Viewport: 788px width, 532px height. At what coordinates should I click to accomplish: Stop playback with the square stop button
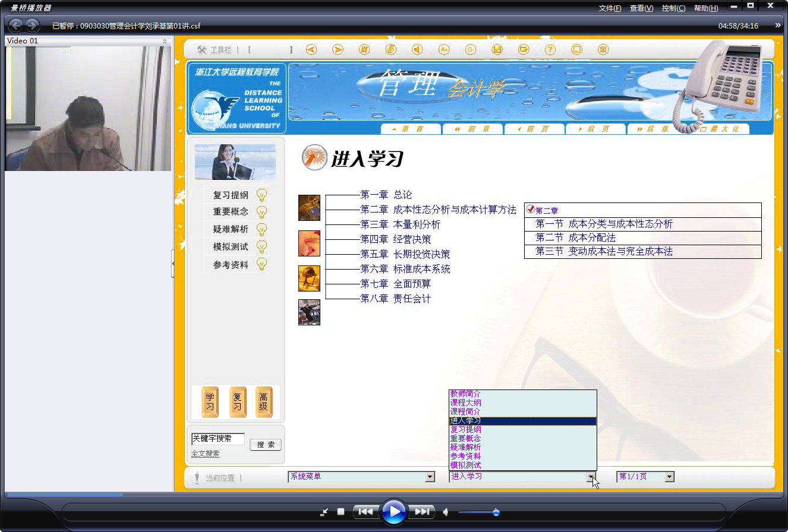pos(341,511)
